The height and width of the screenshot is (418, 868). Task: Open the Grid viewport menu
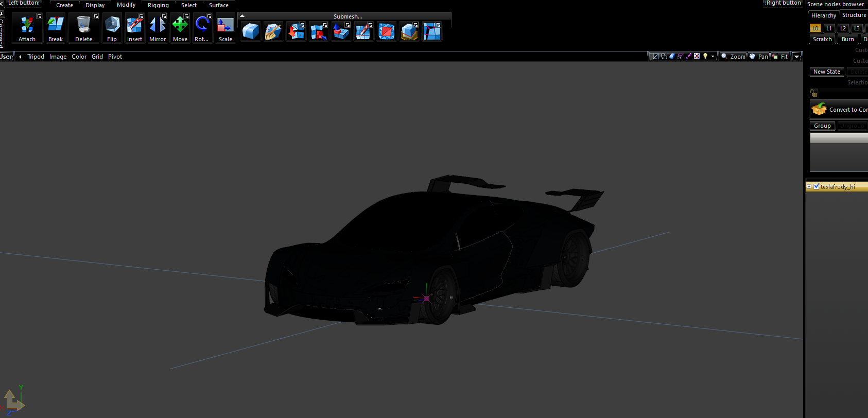[x=97, y=57]
